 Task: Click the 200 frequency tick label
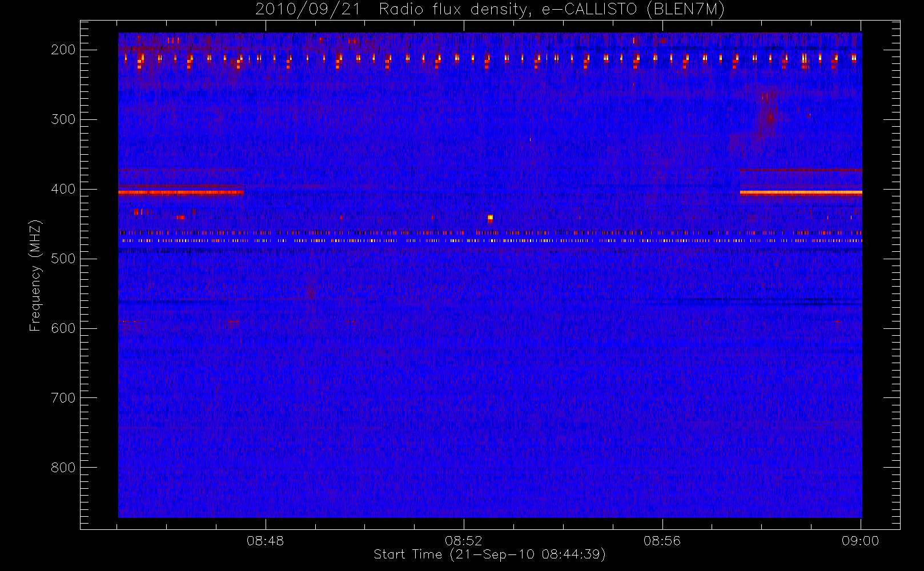click(x=63, y=50)
